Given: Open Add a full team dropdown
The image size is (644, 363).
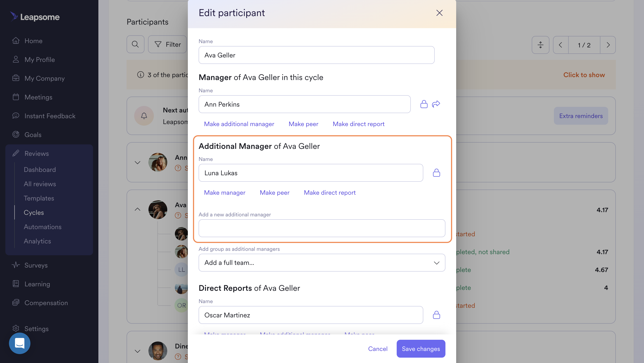Looking at the screenshot, I should [322, 263].
